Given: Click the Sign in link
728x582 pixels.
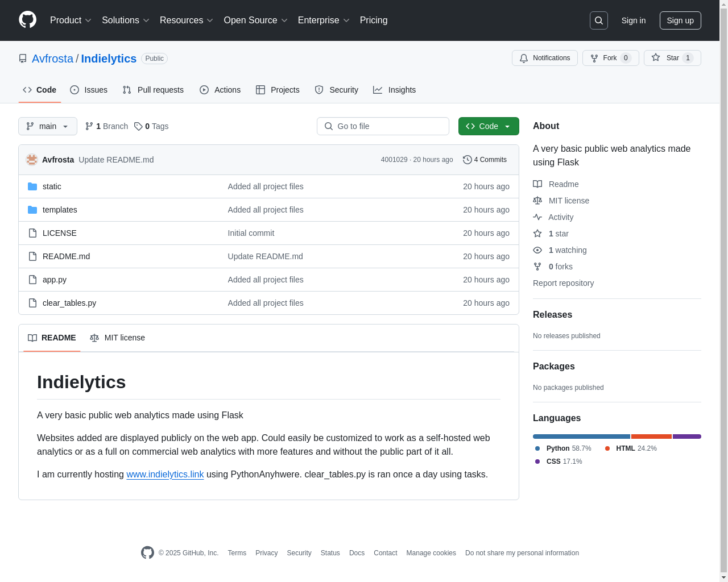Looking at the screenshot, I should pyautogui.click(x=634, y=20).
